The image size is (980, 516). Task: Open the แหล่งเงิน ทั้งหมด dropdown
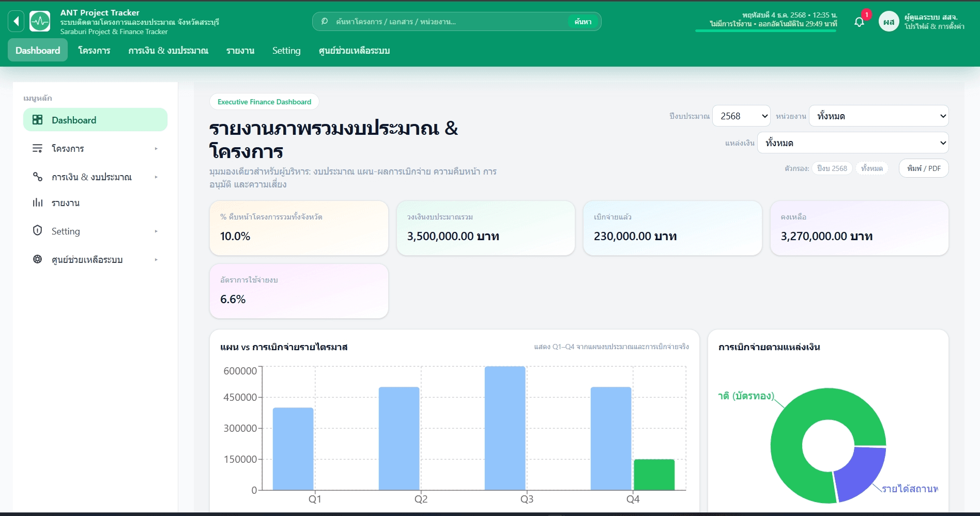point(853,143)
